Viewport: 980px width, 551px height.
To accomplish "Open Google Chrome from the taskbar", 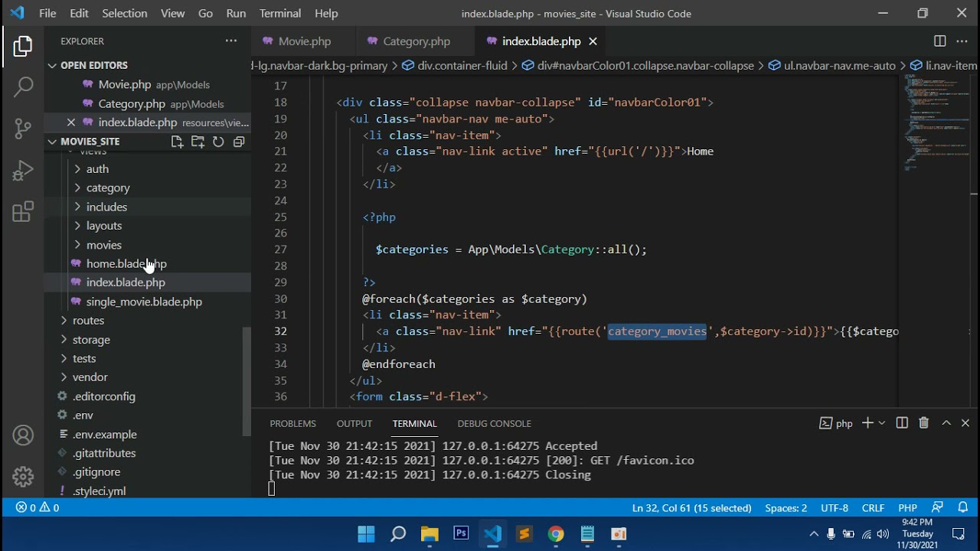I will click(556, 534).
